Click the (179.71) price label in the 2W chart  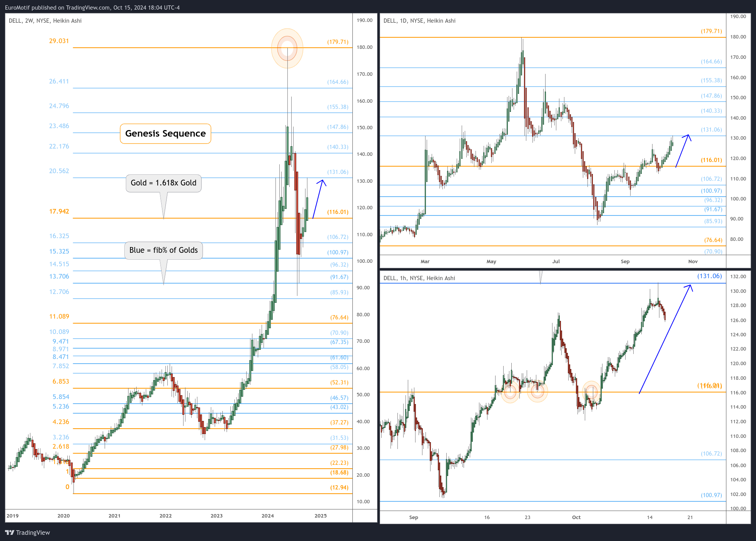point(338,42)
